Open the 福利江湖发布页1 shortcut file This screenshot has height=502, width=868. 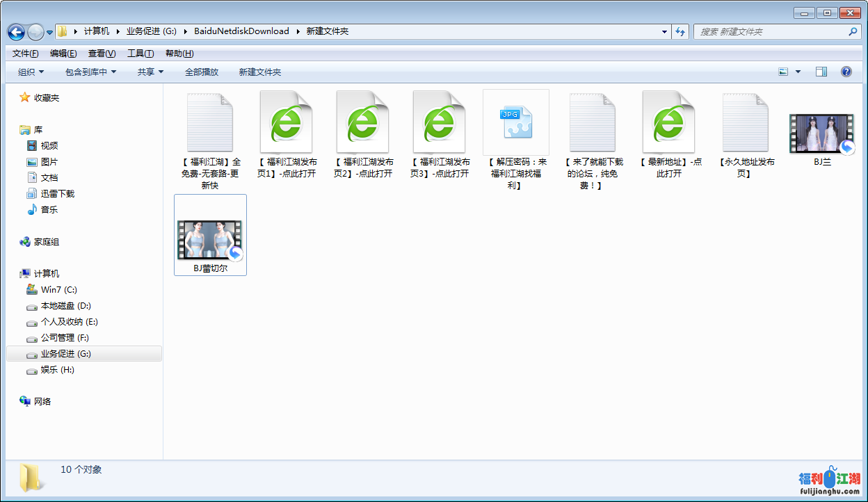[x=286, y=123]
